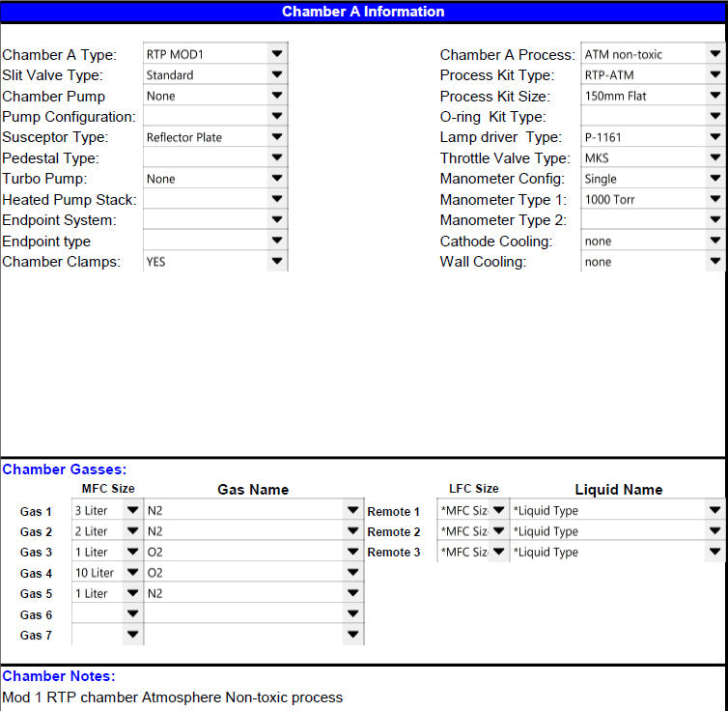Expand the Wall Cooling dropdown

pyautogui.click(x=715, y=261)
